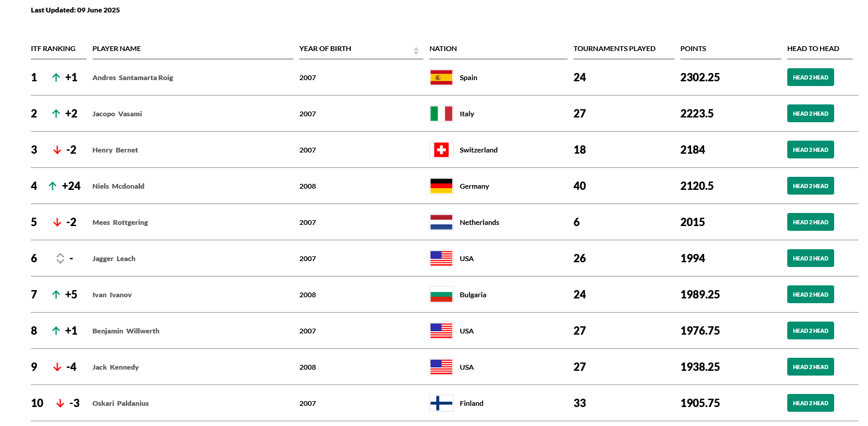
Task: Click the Switzerland flag icon
Action: [441, 150]
